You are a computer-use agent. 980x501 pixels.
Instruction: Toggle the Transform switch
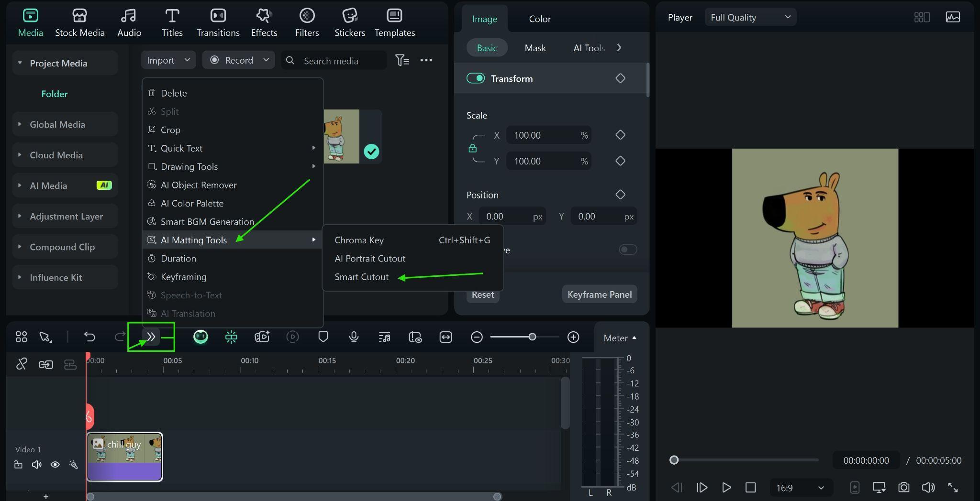click(x=476, y=78)
